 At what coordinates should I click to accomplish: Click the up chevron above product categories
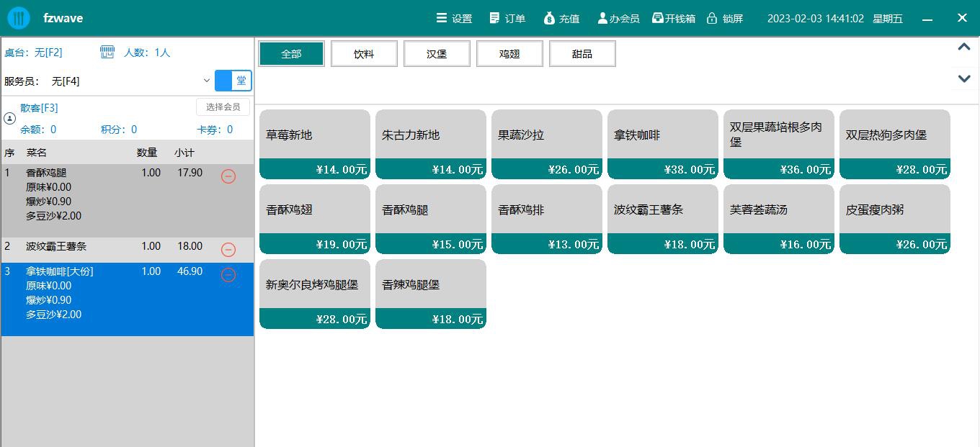[963, 47]
